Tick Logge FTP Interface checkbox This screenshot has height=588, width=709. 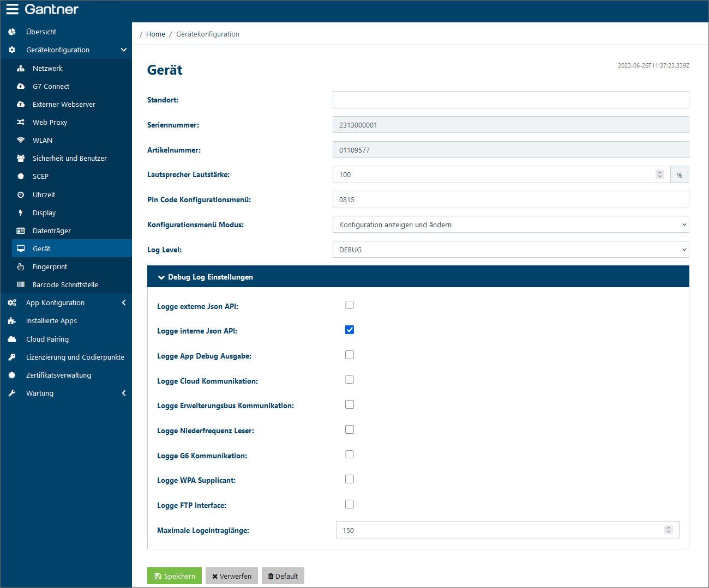350,504
